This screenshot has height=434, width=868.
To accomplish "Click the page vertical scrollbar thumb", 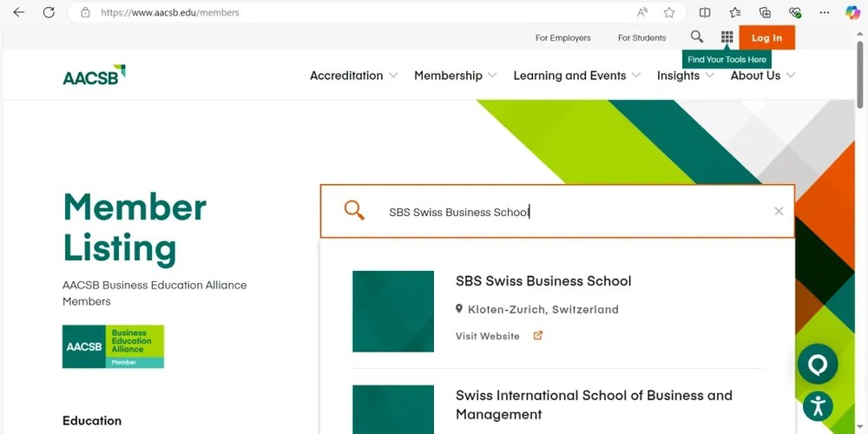I will (x=859, y=74).
